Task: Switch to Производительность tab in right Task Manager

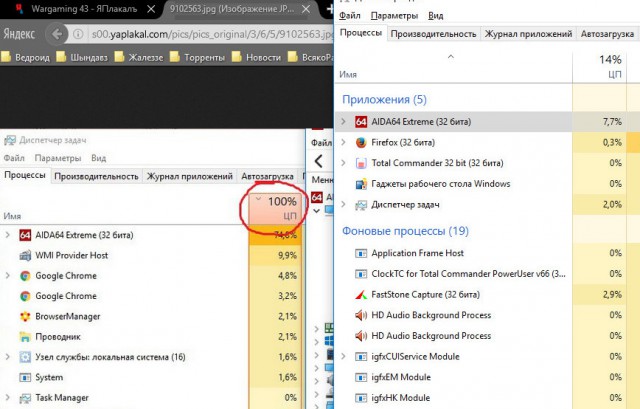Action: pyautogui.click(x=433, y=34)
